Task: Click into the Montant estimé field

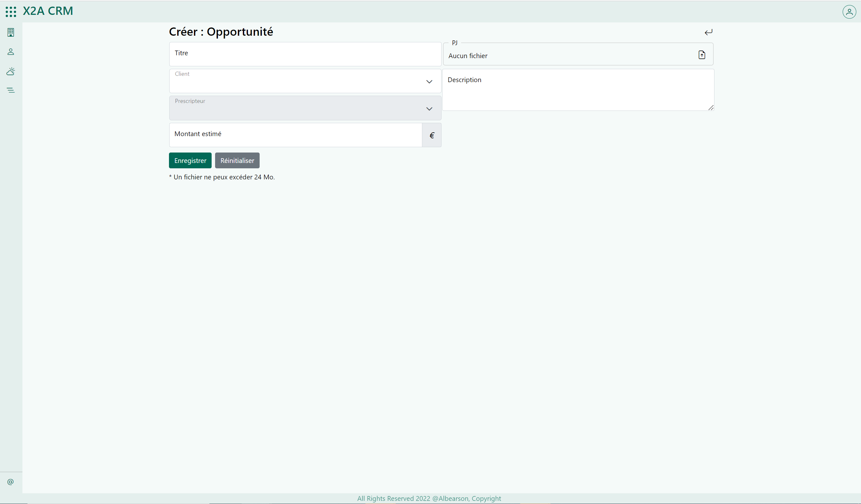Action: pos(296,135)
